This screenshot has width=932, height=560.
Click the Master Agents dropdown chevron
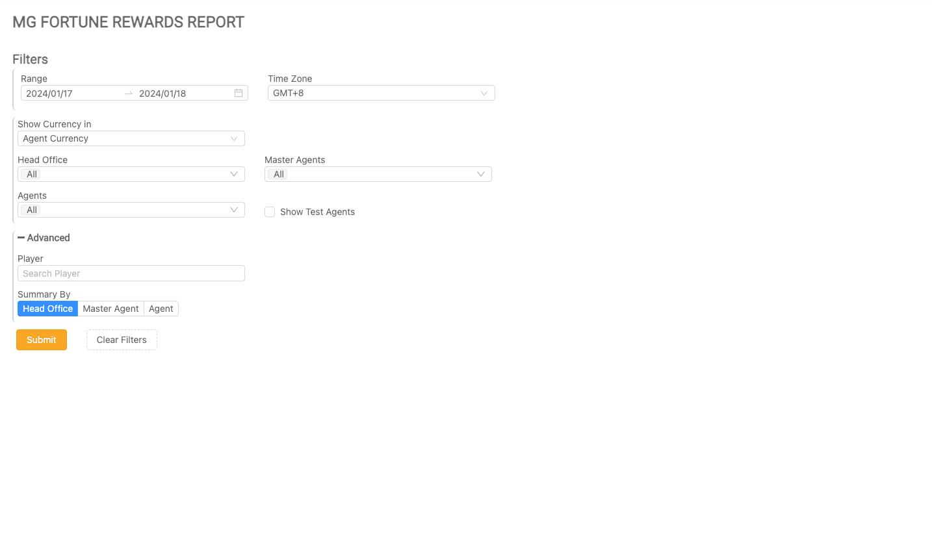(481, 174)
